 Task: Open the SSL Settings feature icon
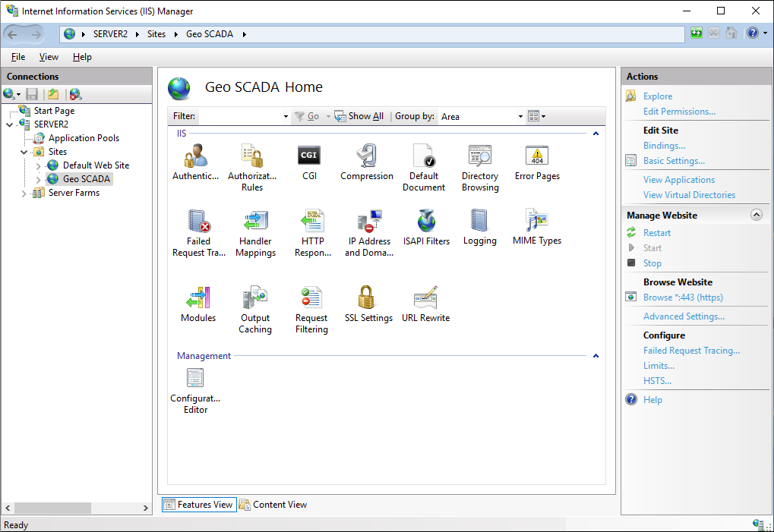[x=368, y=297]
